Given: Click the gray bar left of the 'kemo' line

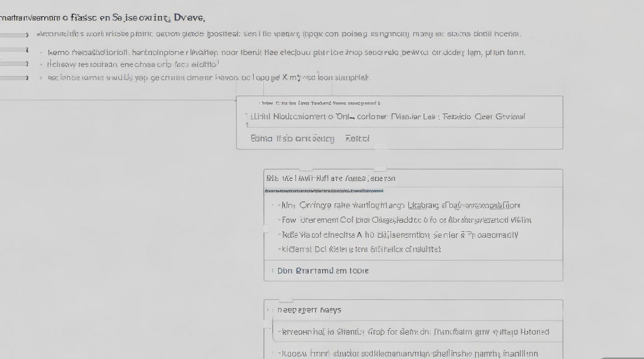Looking at the screenshot, I should (x=14, y=50).
